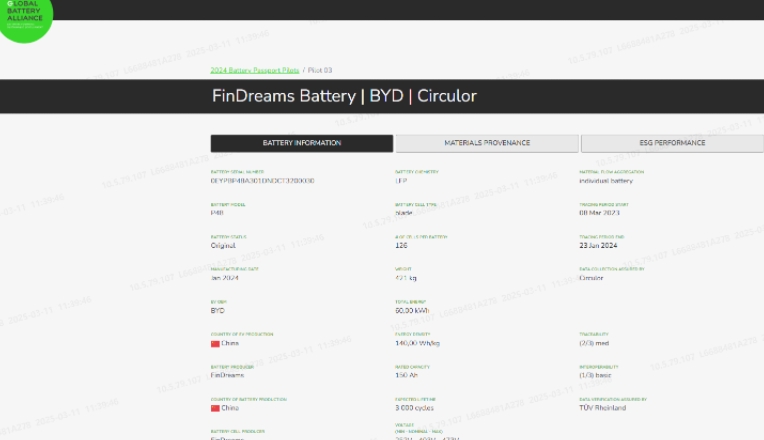
Task: Click the battery status value 'Original'
Action: [x=223, y=246]
